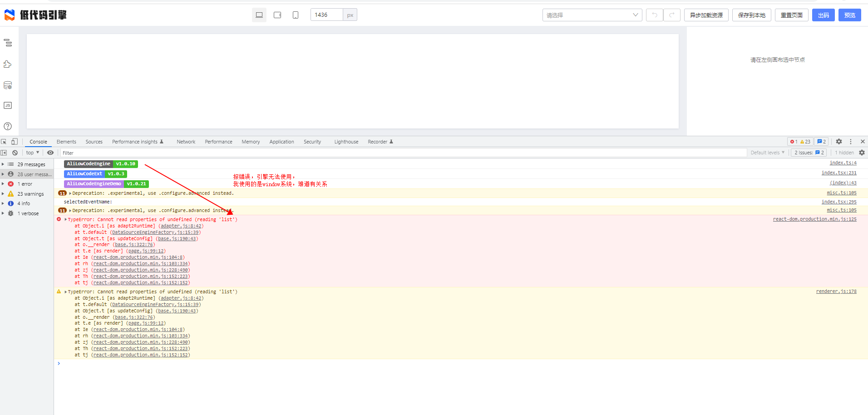Activate the DevTools inspect element icon

pos(4,142)
